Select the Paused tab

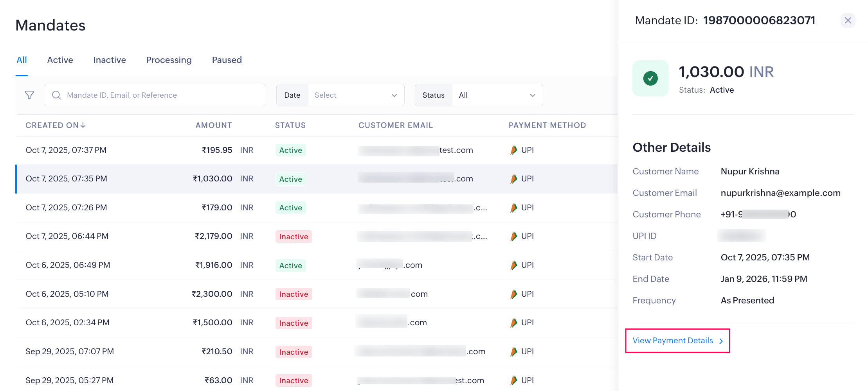[227, 60]
